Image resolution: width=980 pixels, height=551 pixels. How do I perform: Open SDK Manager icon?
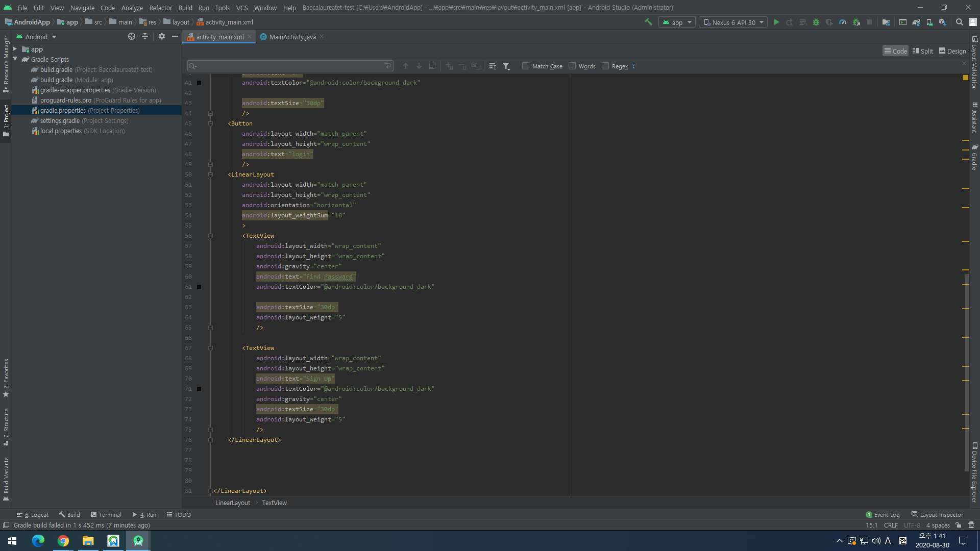tap(943, 22)
